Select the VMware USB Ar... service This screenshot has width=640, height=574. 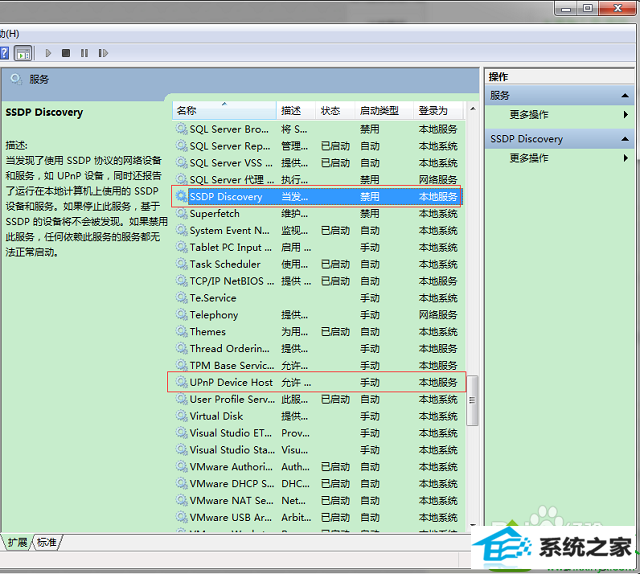(318, 517)
